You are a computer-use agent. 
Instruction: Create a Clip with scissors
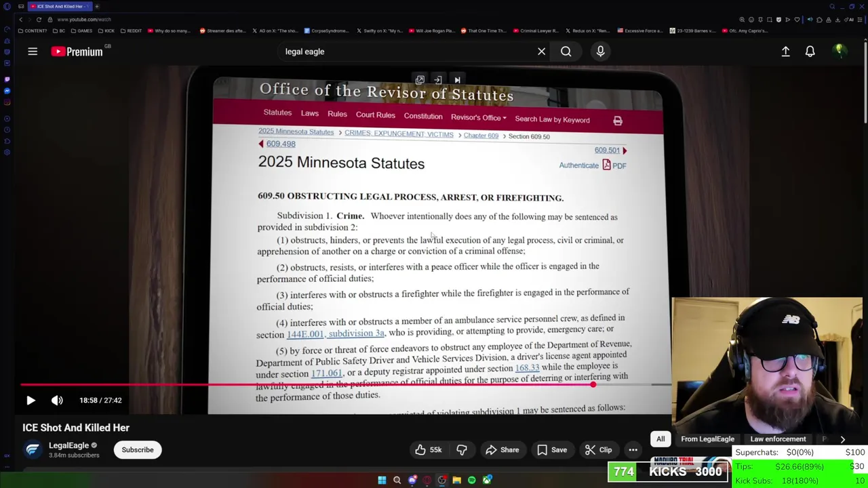pos(598,450)
